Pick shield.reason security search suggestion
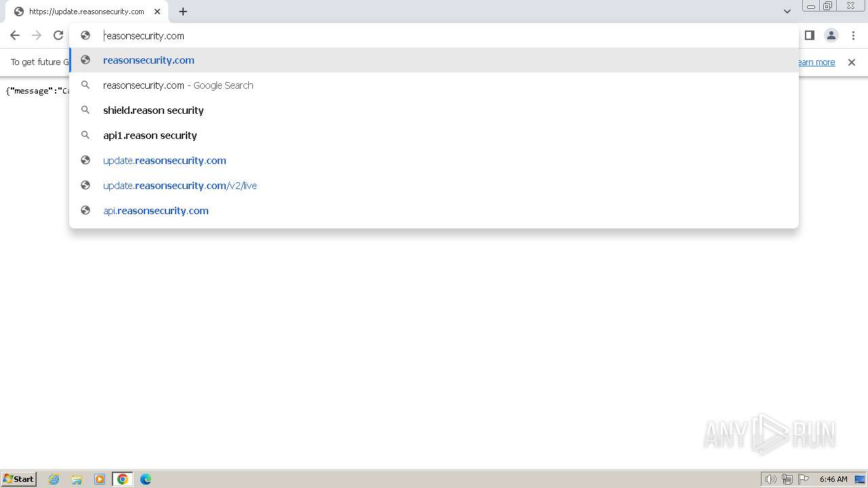Screen dimensions: 868x488 click(x=434, y=110)
